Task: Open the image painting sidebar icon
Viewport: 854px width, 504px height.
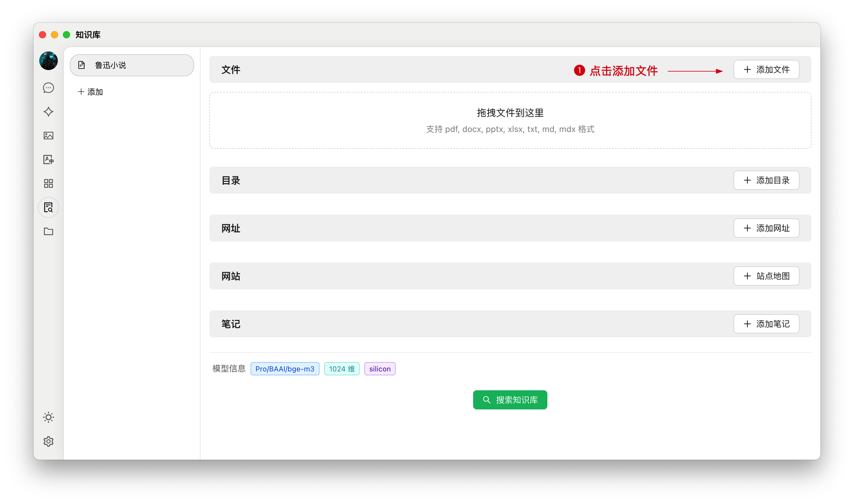Action: [x=49, y=136]
